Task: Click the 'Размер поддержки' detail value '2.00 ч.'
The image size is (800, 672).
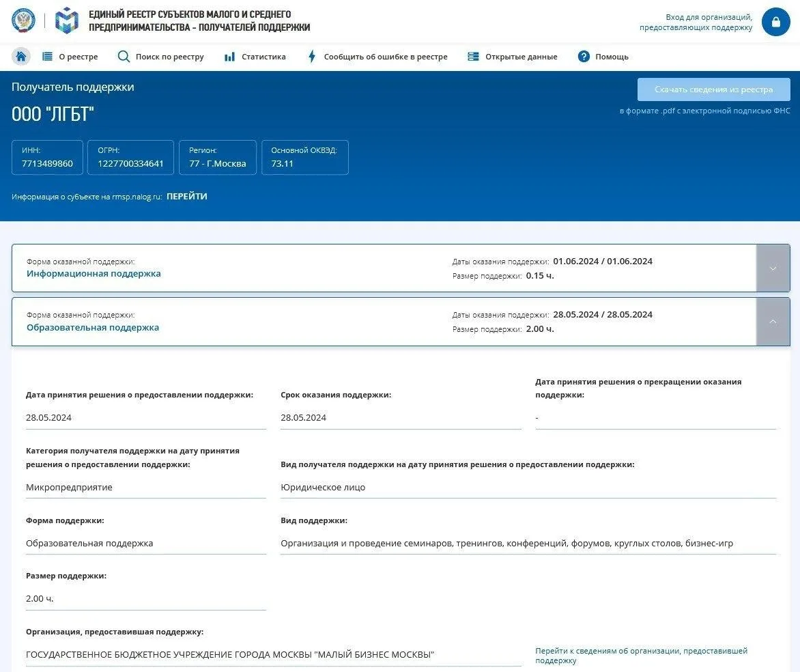Action: point(40,598)
